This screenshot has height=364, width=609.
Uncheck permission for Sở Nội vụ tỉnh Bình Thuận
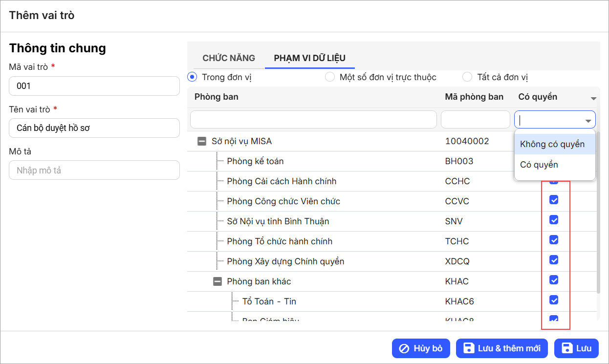pos(554,220)
